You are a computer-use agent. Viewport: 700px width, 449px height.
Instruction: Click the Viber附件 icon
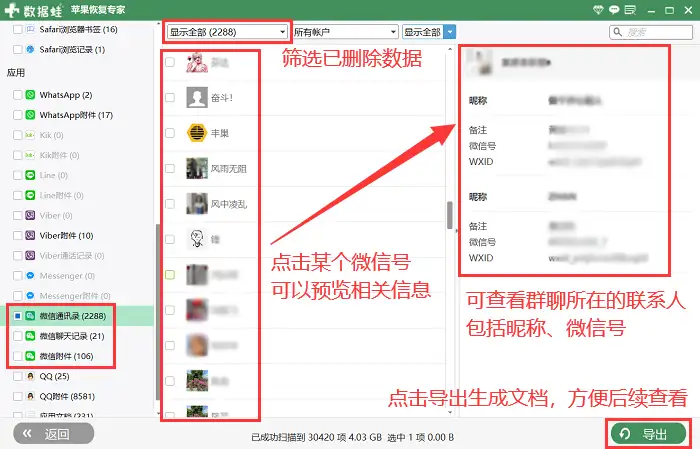tap(30, 235)
